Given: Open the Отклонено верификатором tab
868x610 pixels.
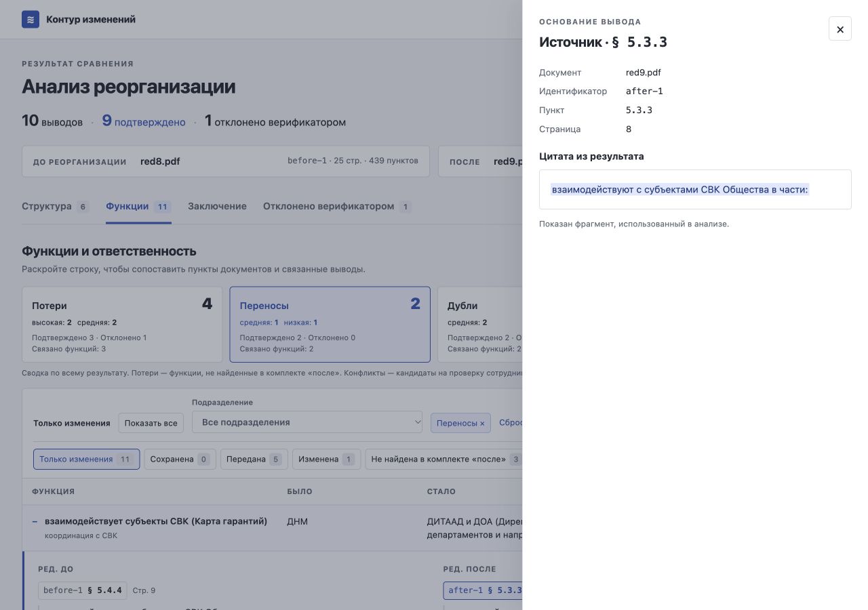Looking at the screenshot, I should click(x=337, y=207).
